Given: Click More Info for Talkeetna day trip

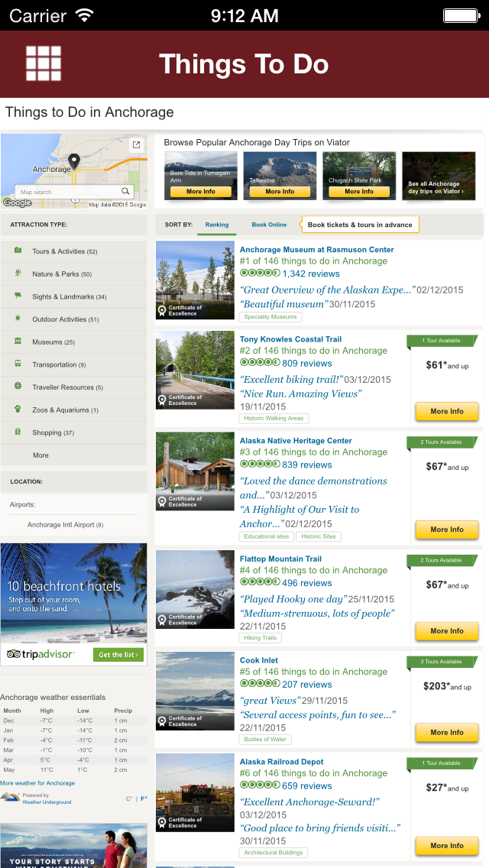Looking at the screenshot, I should [x=280, y=192].
